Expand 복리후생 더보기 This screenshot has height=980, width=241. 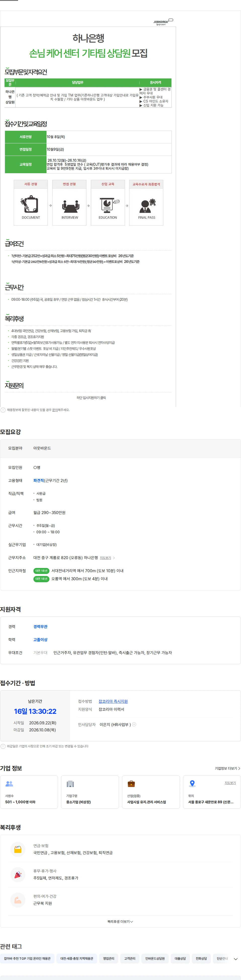(x=120, y=921)
